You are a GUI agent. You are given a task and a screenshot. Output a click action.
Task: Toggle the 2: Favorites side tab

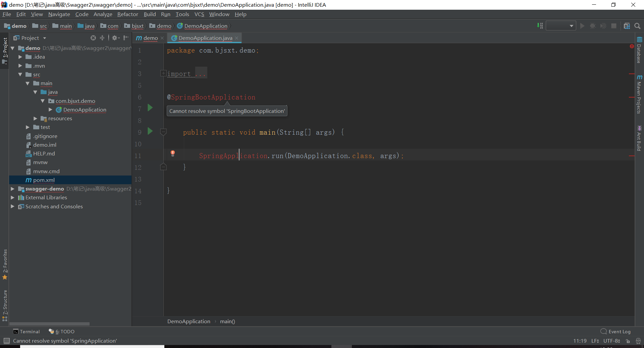click(5, 264)
